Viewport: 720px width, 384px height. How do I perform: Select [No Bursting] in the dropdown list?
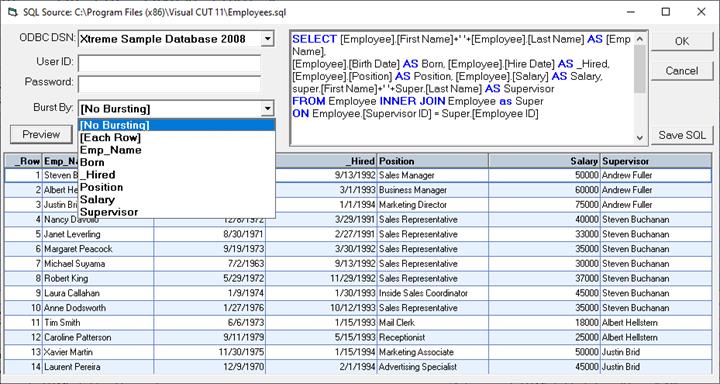[177, 125]
